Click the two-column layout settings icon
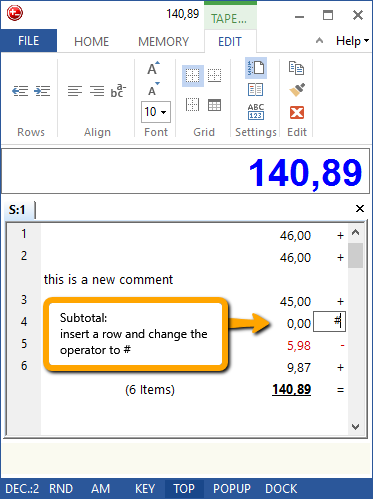Screen dimensions: 373x499 [256, 90]
